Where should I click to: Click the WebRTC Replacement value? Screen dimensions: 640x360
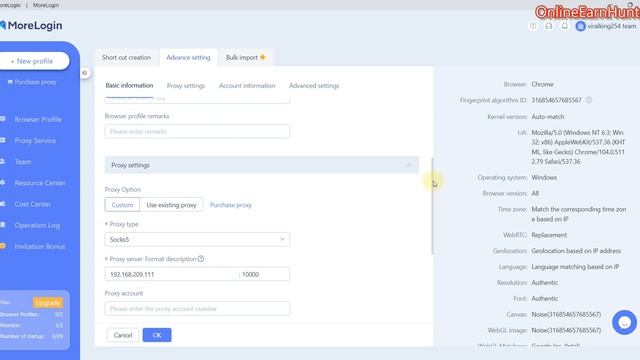coord(549,235)
